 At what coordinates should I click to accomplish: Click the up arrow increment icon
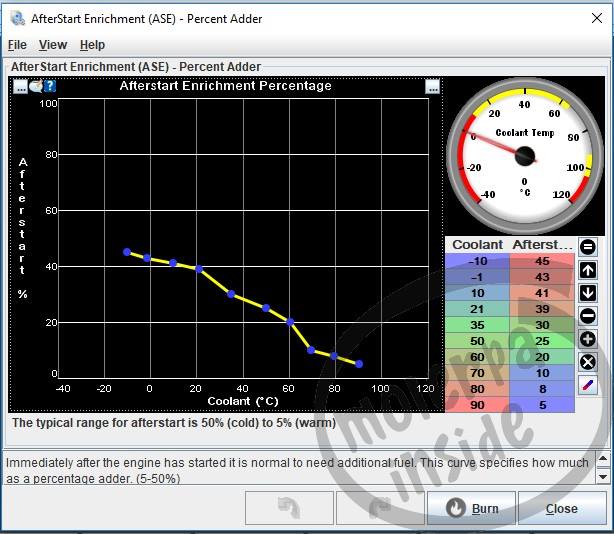coord(587,270)
